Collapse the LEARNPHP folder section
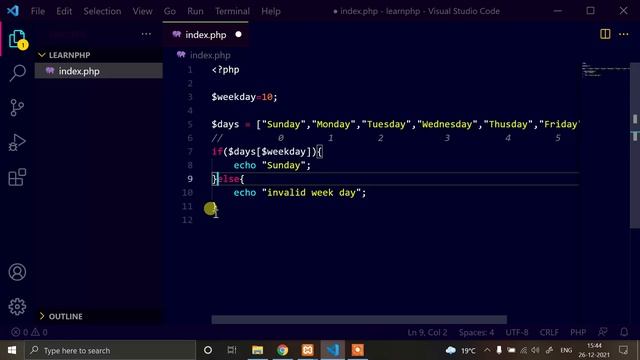Screen dimensions: 640x360 [98, 55]
